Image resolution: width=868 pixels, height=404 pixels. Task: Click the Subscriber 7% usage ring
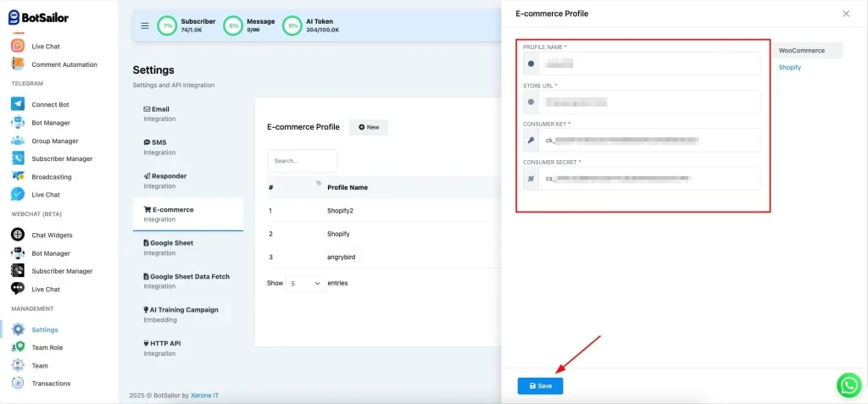pos(167,25)
